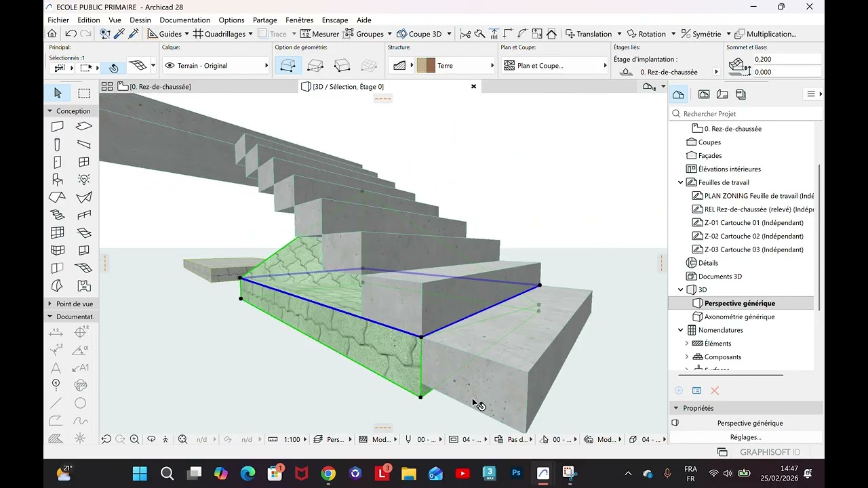868x488 pixels.
Task: Select the Stair tool
Action: tap(58, 215)
